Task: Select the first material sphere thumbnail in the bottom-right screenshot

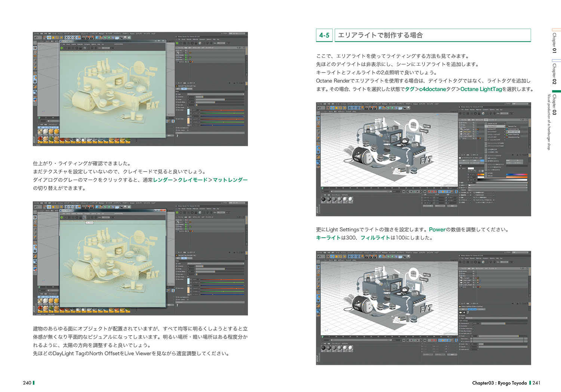Action: tap(324, 348)
